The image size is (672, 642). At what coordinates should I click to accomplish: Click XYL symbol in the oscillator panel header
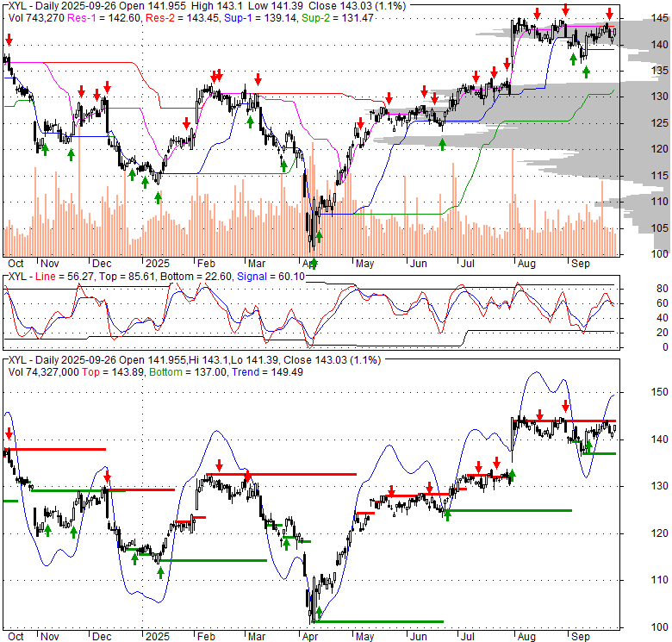pos(17,277)
